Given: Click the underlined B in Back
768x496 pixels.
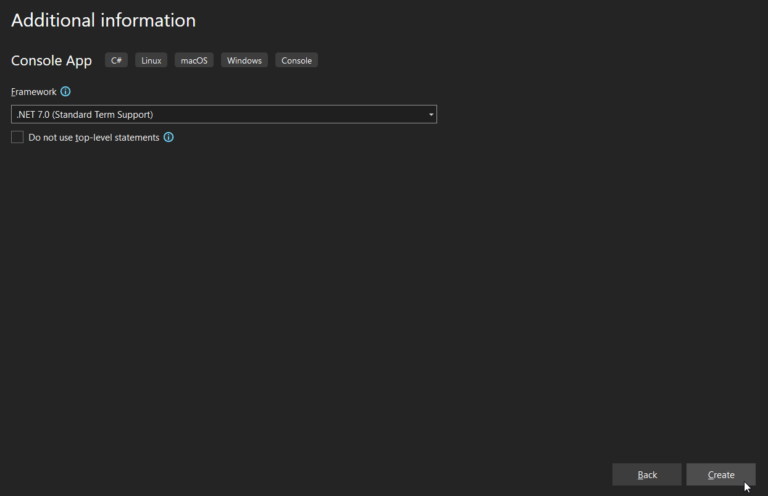Looking at the screenshot, I should coord(640,475).
